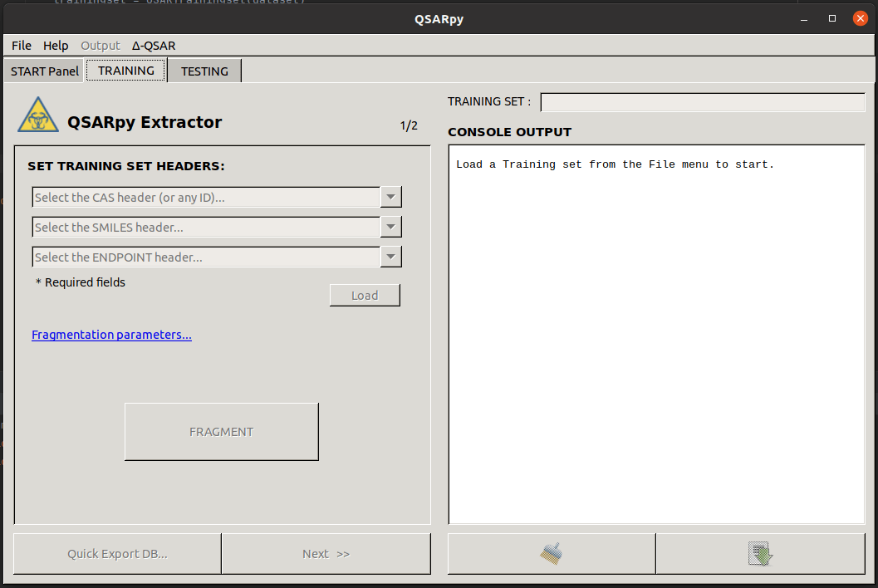Close the QSARpy window
This screenshot has width=878, height=588.
(x=860, y=18)
